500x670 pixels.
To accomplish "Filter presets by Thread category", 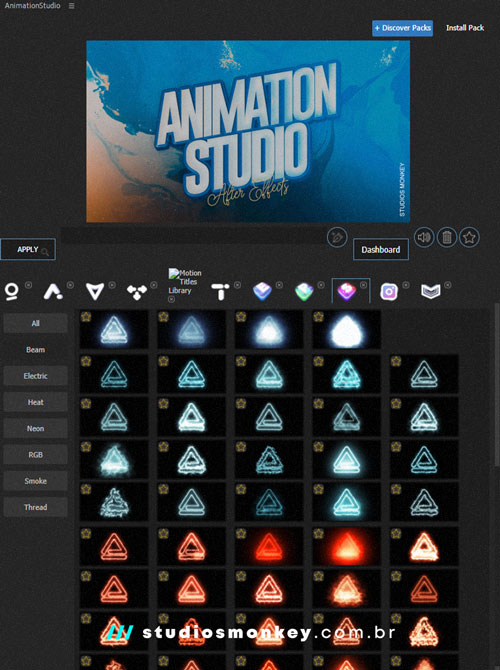I will point(35,507).
